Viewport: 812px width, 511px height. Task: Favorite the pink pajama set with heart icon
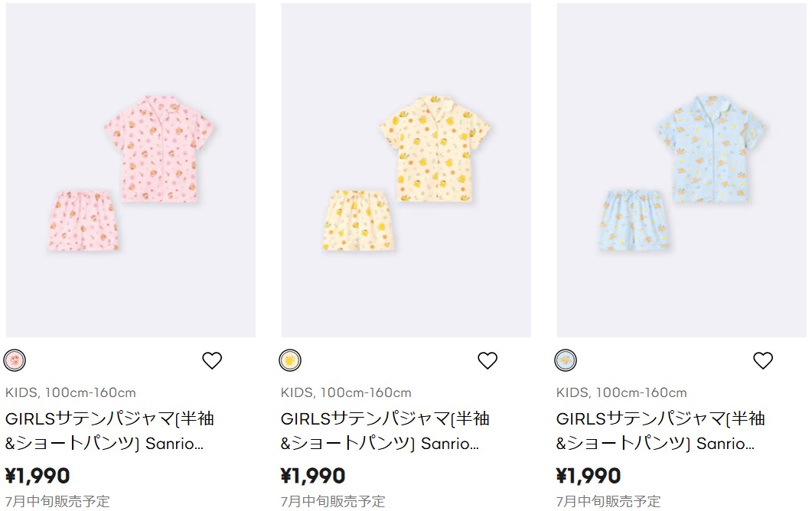(x=212, y=360)
